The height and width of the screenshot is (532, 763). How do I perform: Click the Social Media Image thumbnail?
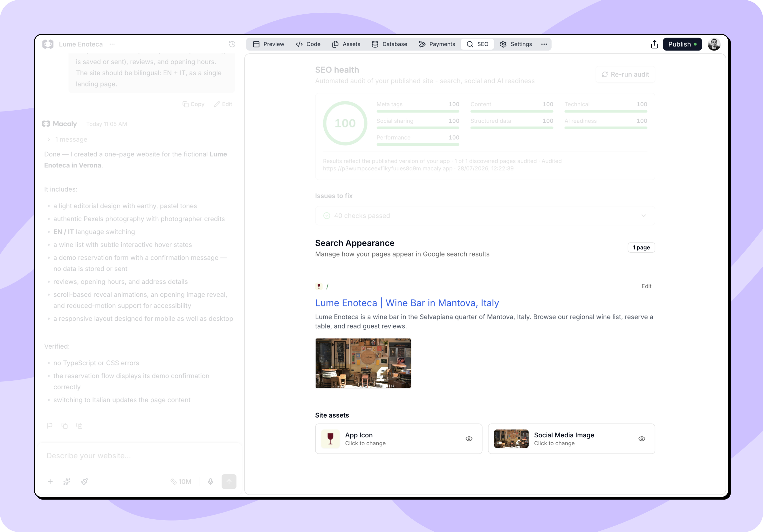pos(511,439)
